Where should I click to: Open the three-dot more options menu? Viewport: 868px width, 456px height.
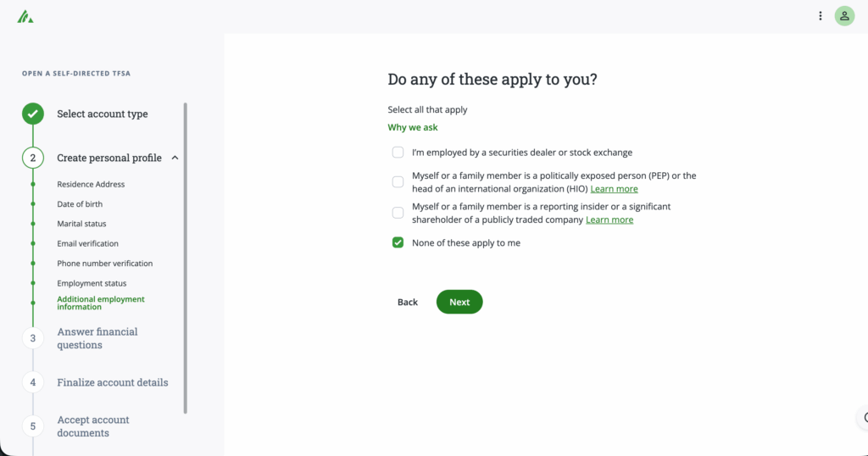(x=821, y=16)
